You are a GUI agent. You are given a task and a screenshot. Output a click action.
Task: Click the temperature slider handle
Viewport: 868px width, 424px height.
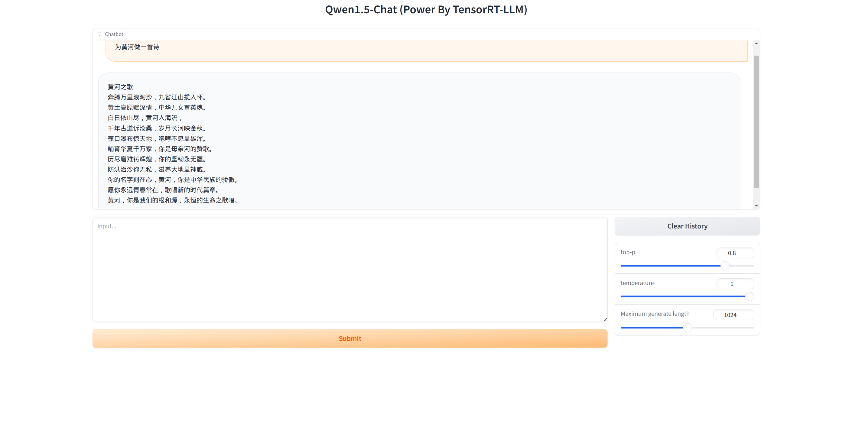[x=749, y=296]
